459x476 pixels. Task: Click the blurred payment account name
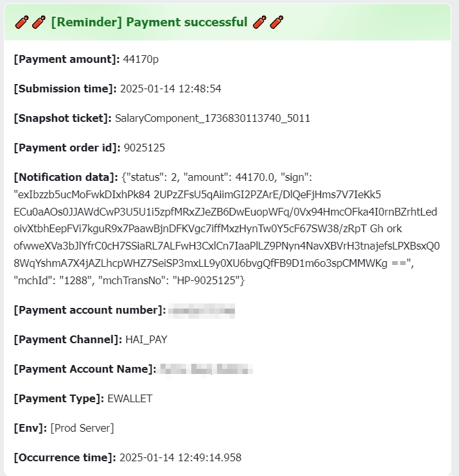[x=205, y=369]
